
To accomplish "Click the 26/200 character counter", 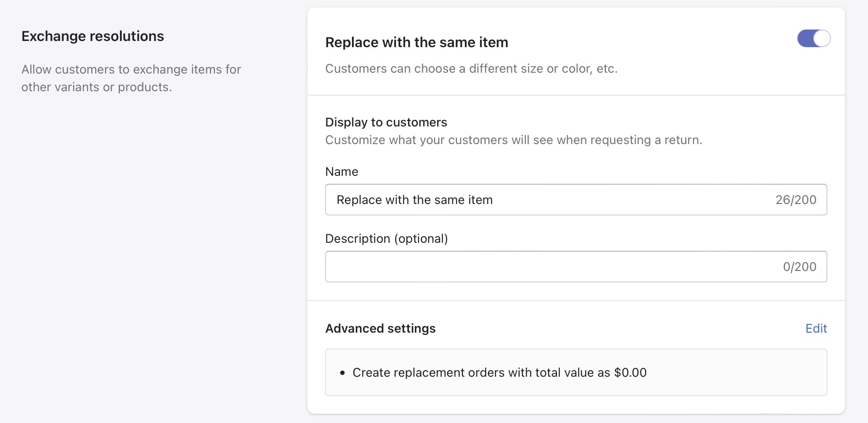I will click(796, 200).
